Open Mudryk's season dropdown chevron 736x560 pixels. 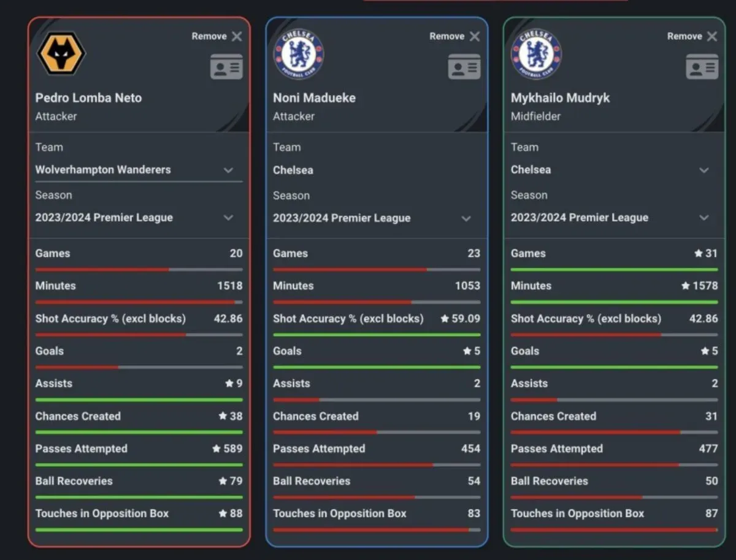[x=704, y=218]
